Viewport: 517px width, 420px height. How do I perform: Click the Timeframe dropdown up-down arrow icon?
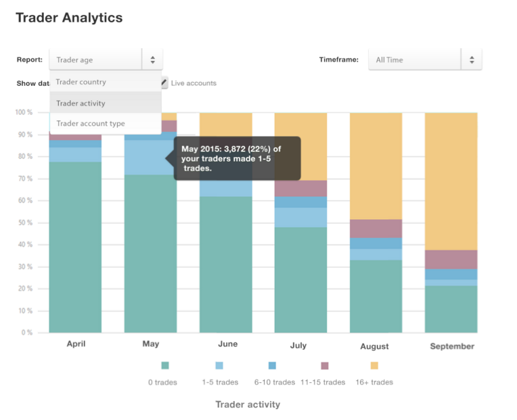(471, 60)
